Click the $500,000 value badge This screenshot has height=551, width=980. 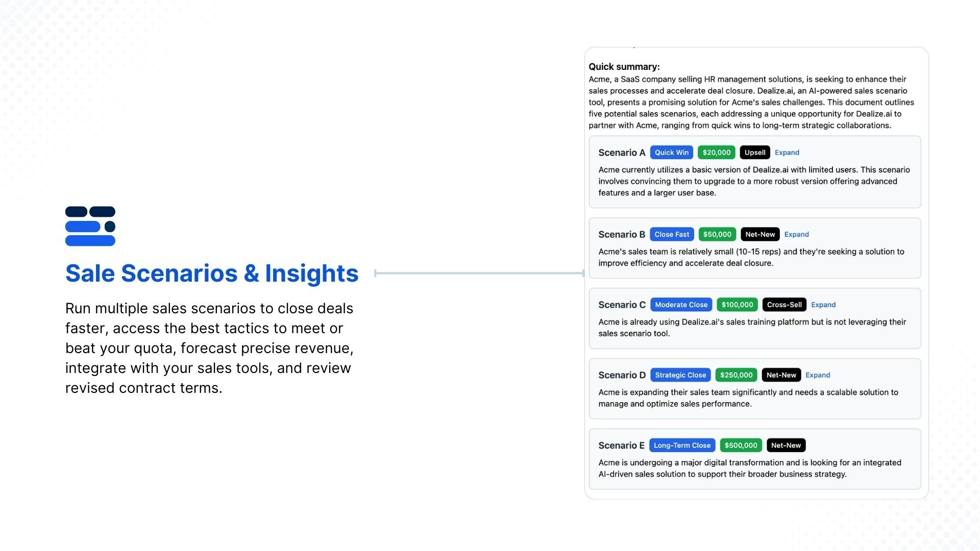coord(741,445)
